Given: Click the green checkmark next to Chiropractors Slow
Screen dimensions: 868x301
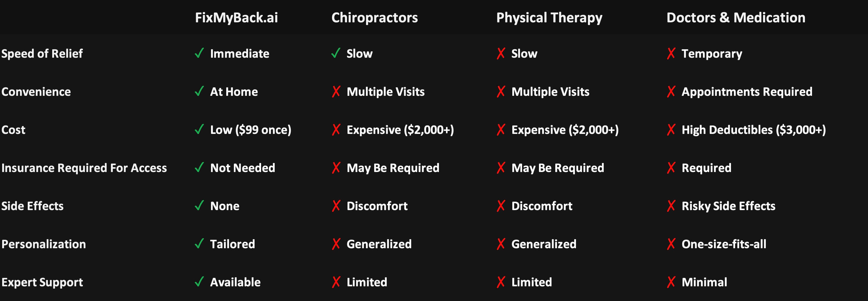Looking at the screenshot, I should point(336,53).
